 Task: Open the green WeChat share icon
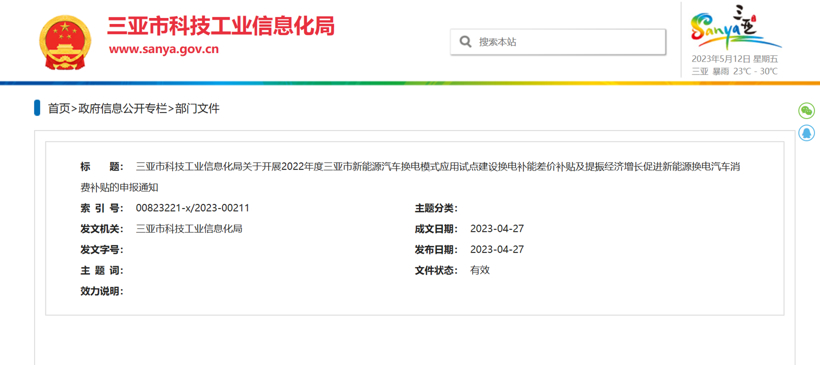tap(806, 110)
